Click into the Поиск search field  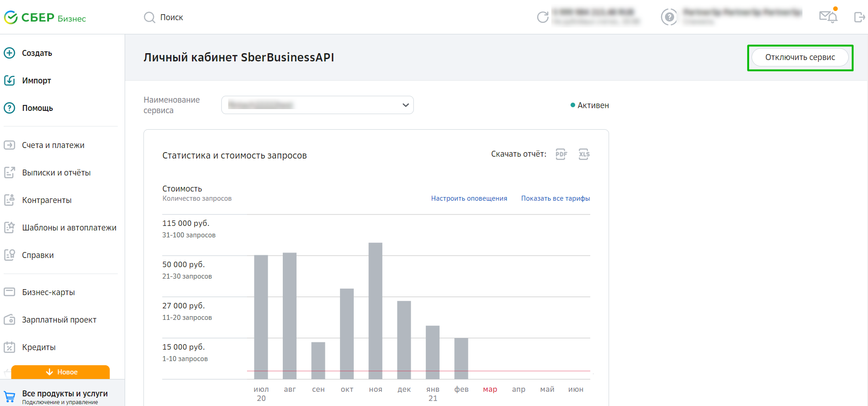coord(171,17)
